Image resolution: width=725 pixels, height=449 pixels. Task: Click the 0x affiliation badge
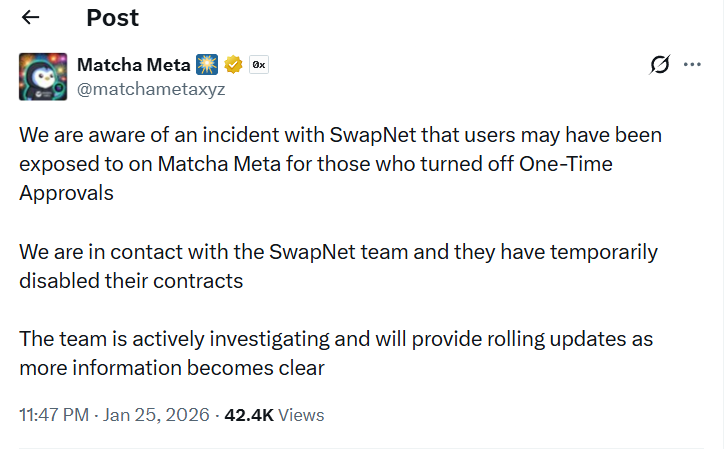click(x=258, y=65)
